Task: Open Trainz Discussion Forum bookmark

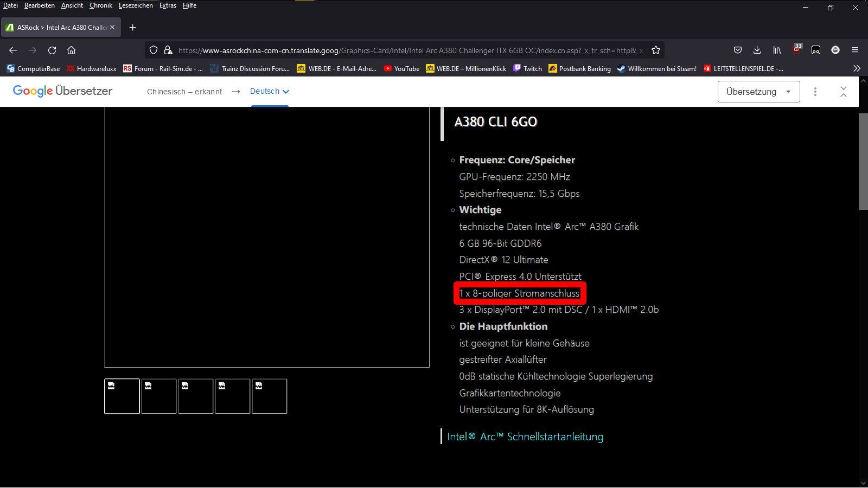Action: tap(250, 68)
